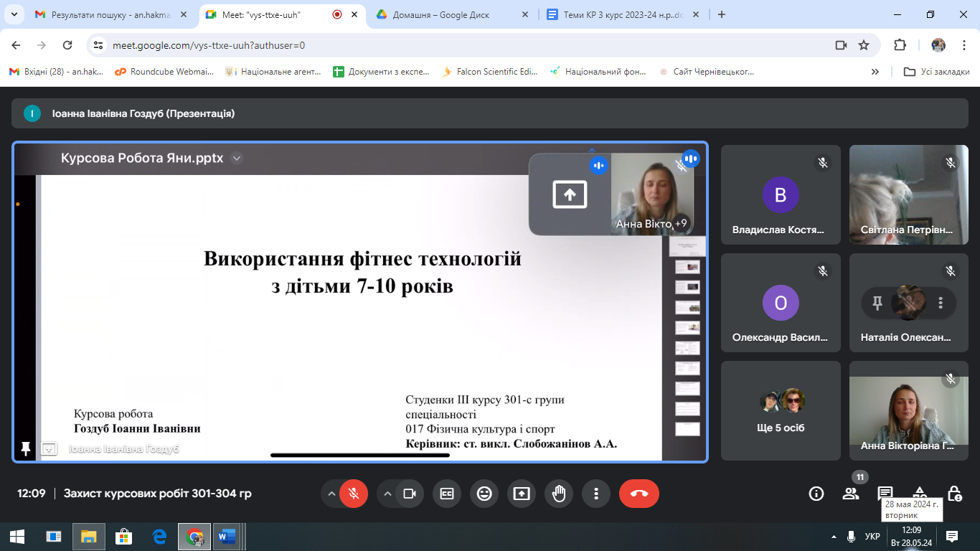The width and height of the screenshot is (980, 551).
Task: Reload the Meet page
Action: [67, 45]
